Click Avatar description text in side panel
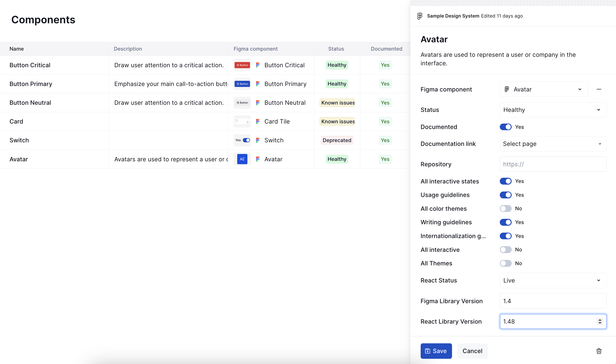Viewport: 616px width, 364px height. point(498,59)
